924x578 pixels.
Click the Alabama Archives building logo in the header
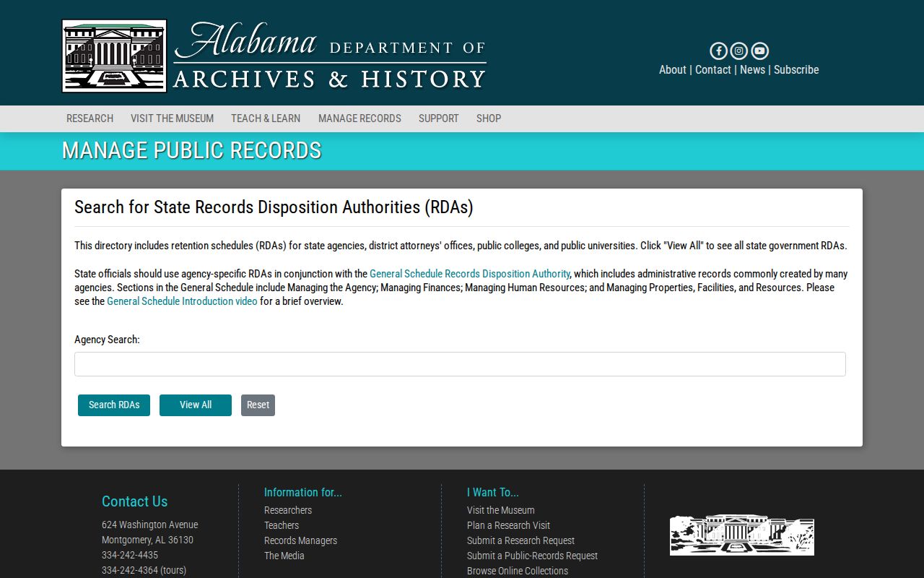point(114,56)
